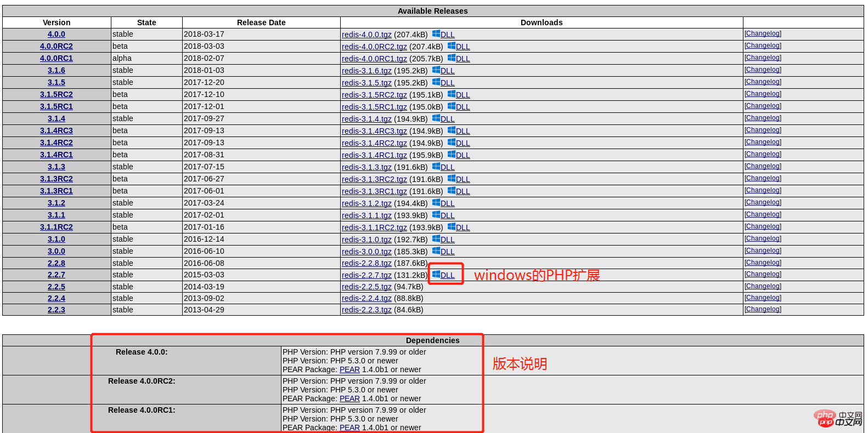Viewport: 868px width, 433px height.
Task: Open Changelog for version 4.0.0
Action: pyautogui.click(x=763, y=33)
